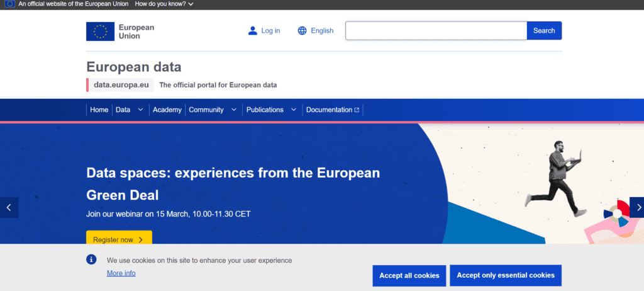The image size is (644, 291).
Task: Open the Academy navigation item
Action: (x=167, y=110)
